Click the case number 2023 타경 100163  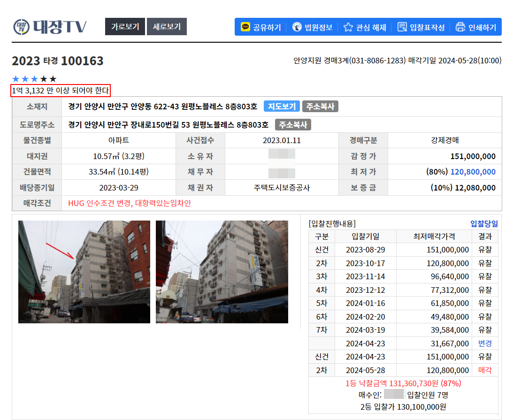click(x=58, y=61)
